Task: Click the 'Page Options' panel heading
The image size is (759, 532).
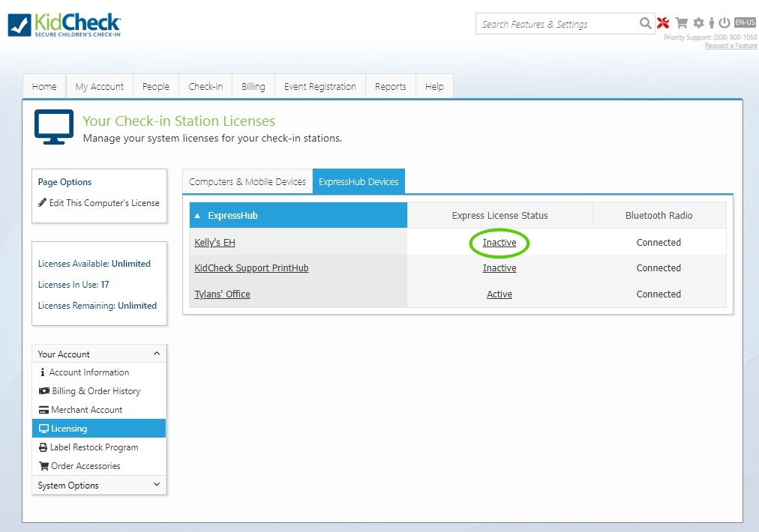Action: (x=64, y=182)
